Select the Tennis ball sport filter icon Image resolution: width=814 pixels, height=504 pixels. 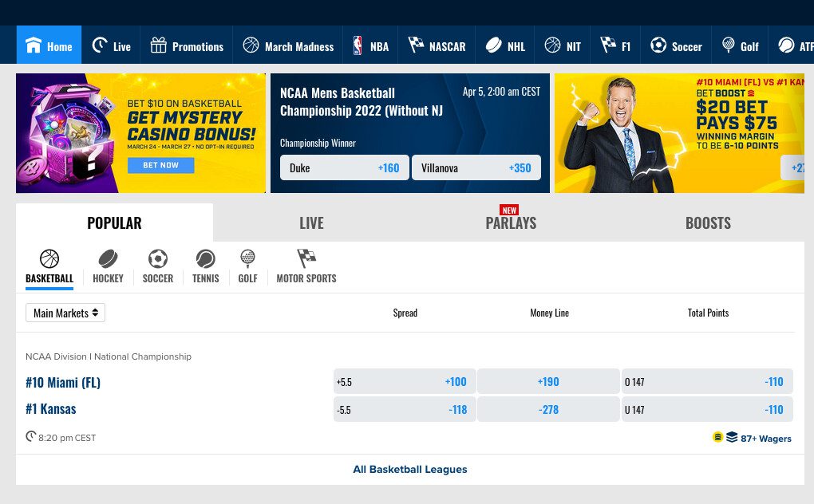[206, 258]
